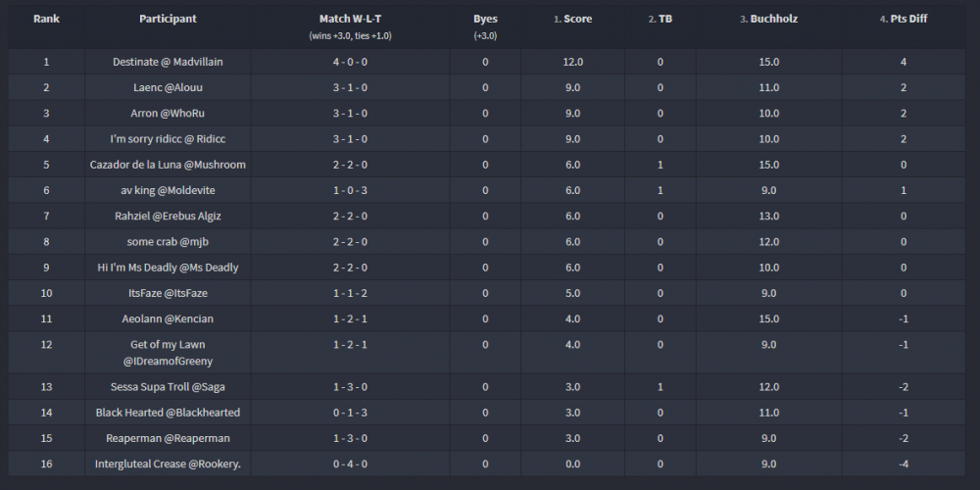Select Reaperman @Reaperman participant
The height and width of the screenshot is (490, 980).
[168, 438]
